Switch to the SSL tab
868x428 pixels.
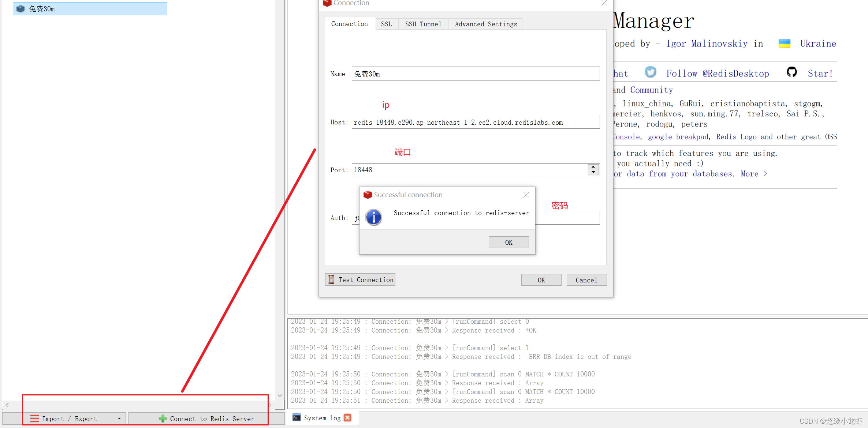tap(387, 24)
